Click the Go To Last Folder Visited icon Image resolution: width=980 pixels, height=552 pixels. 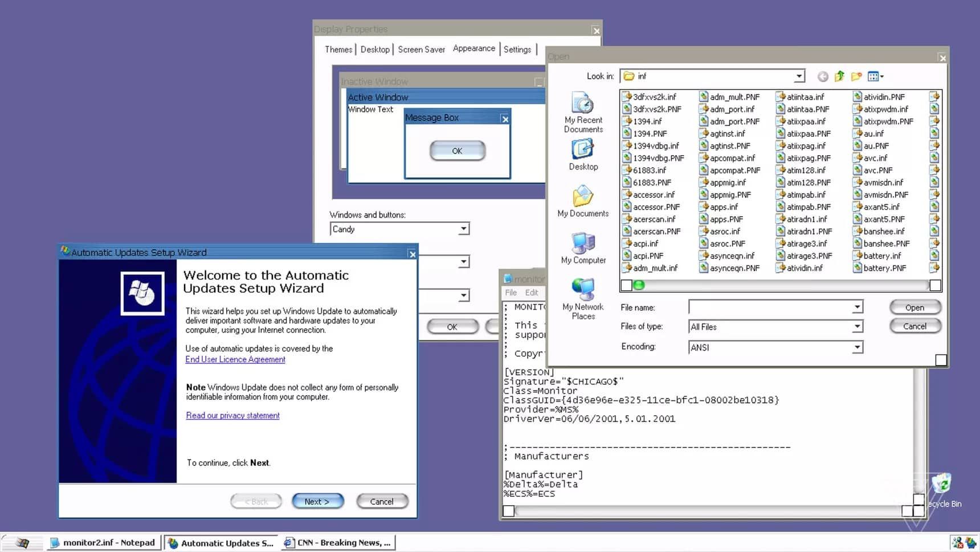click(x=823, y=76)
